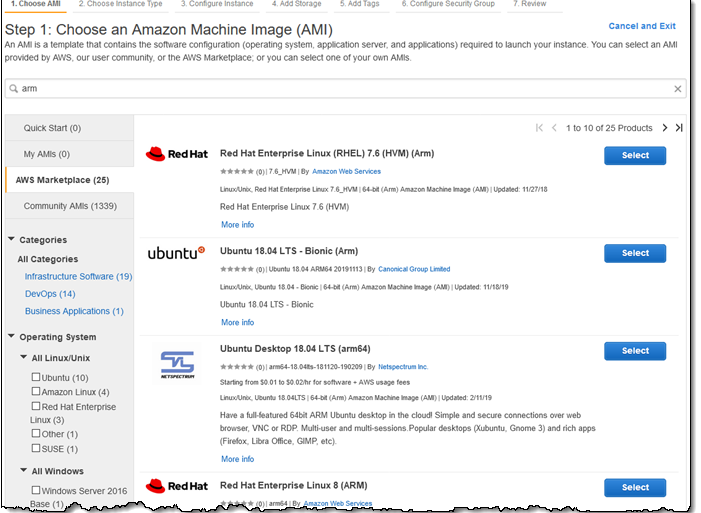The height and width of the screenshot is (513, 701).
Task: Open the My AMIs (0) tab
Action: click(x=69, y=154)
